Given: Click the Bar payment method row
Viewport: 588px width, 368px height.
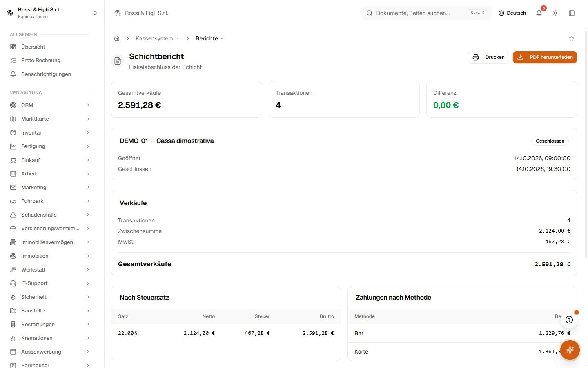Looking at the screenshot, I should (x=462, y=333).
